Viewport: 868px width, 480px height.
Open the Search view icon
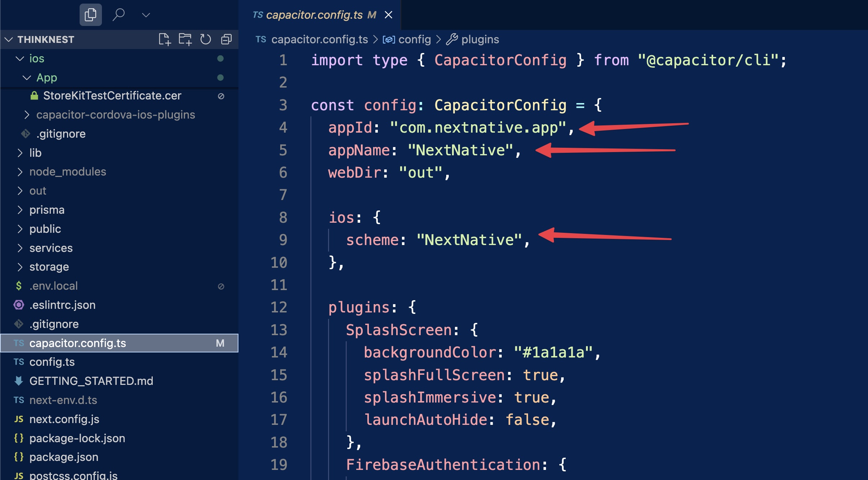click(118, 15)
